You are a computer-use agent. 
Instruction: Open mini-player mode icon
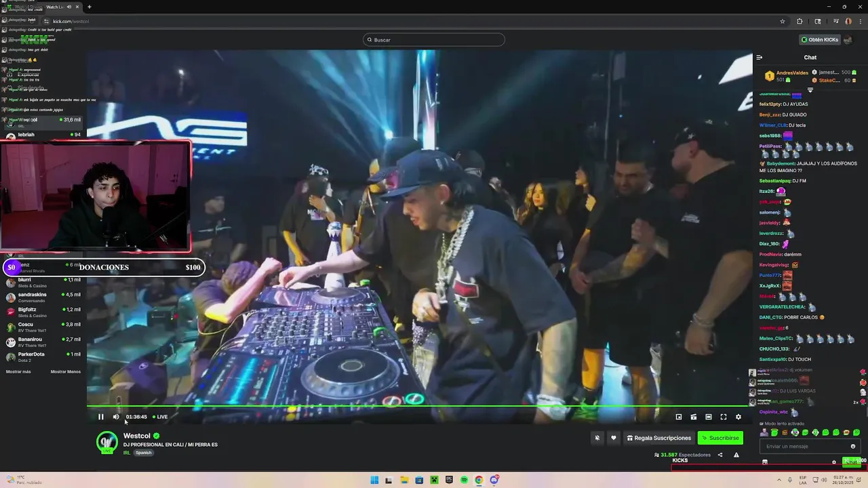679,417
